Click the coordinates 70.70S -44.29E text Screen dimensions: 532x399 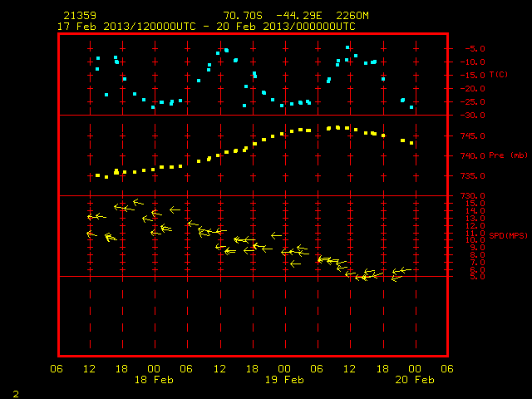tap(273, 16)
